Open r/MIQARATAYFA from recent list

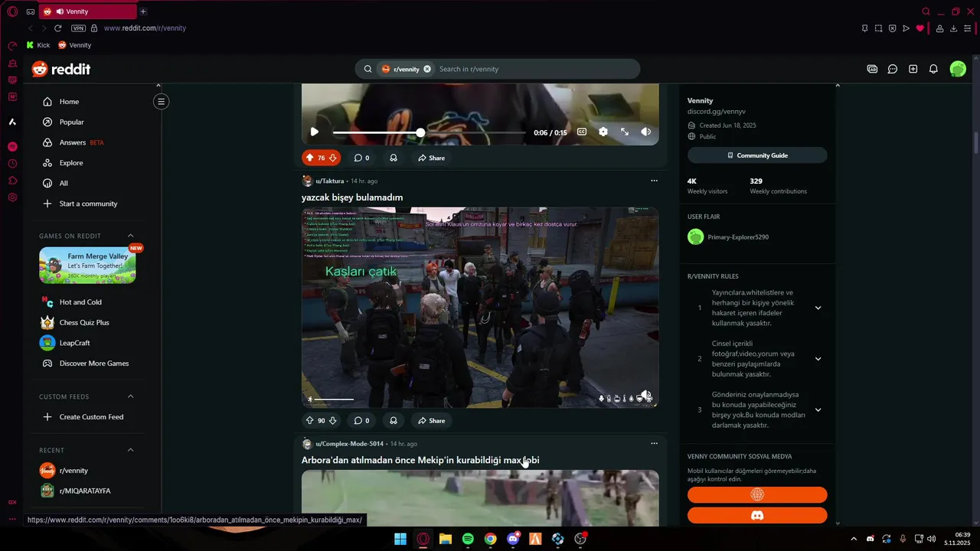click(x=84, y=491)
